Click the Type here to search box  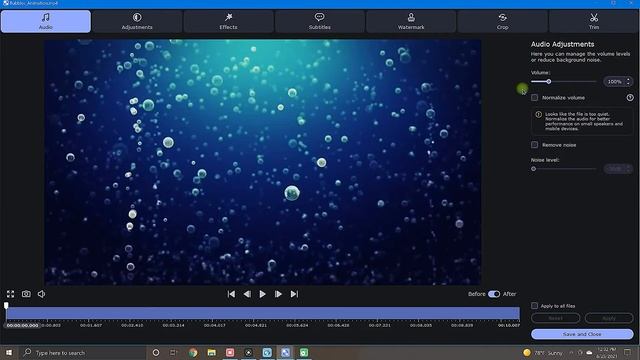(82, 352)
